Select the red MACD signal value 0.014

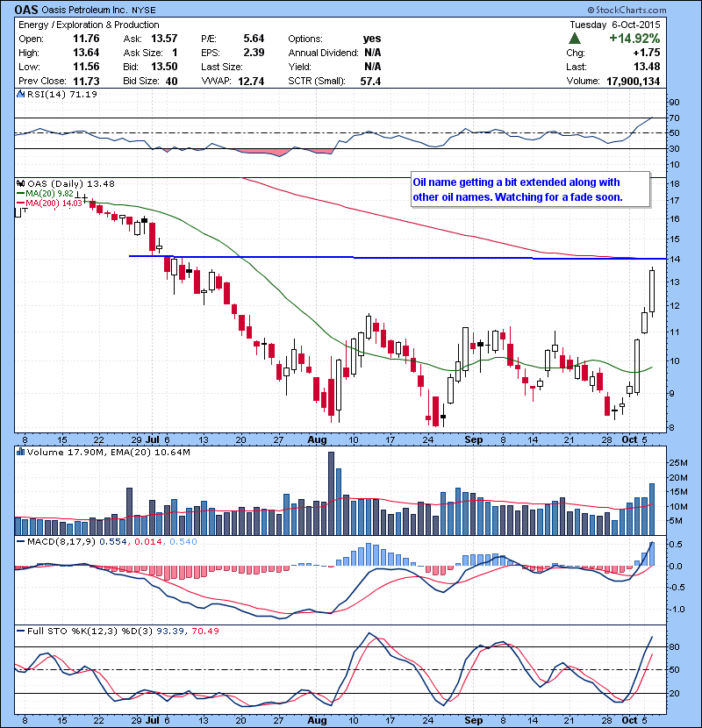[x=148, y=541]
